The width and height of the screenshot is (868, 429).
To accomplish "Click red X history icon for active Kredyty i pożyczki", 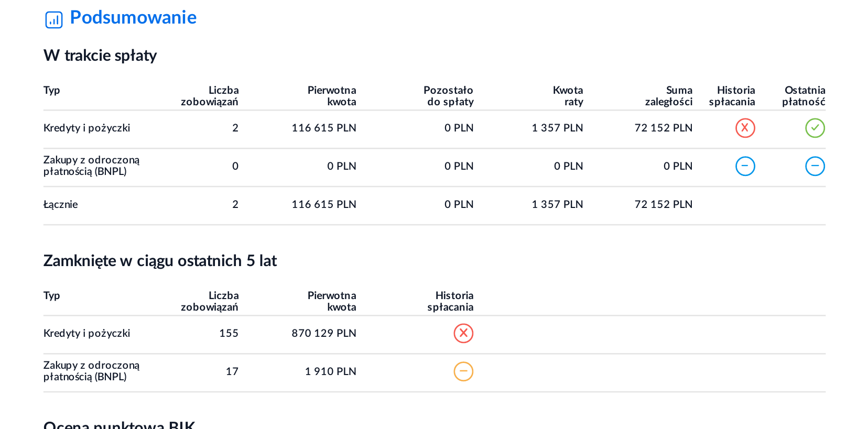I will pyautogui.click(x=745, y=128).
